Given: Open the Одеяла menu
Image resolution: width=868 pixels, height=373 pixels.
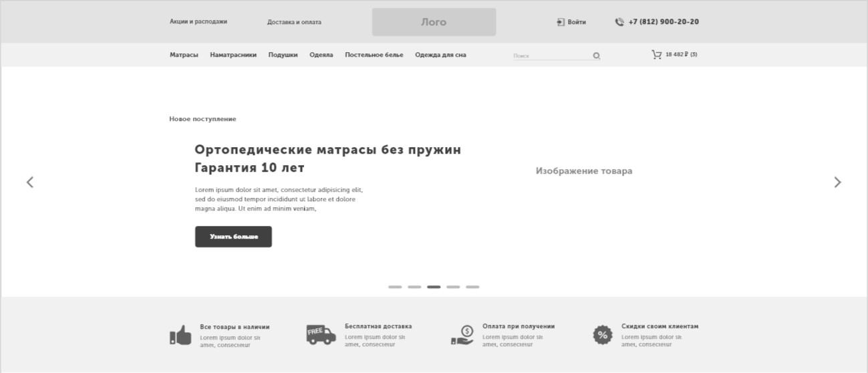Looking at the screenshot, I should tap(321, 55).
